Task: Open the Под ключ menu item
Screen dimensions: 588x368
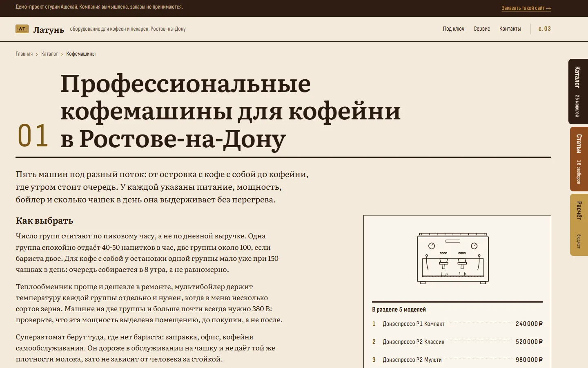Action: tap(454, 29)
